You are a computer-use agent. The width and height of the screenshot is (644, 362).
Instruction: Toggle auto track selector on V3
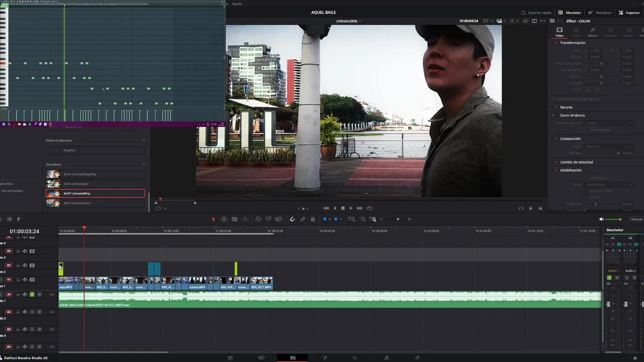[x=25, y=251]
